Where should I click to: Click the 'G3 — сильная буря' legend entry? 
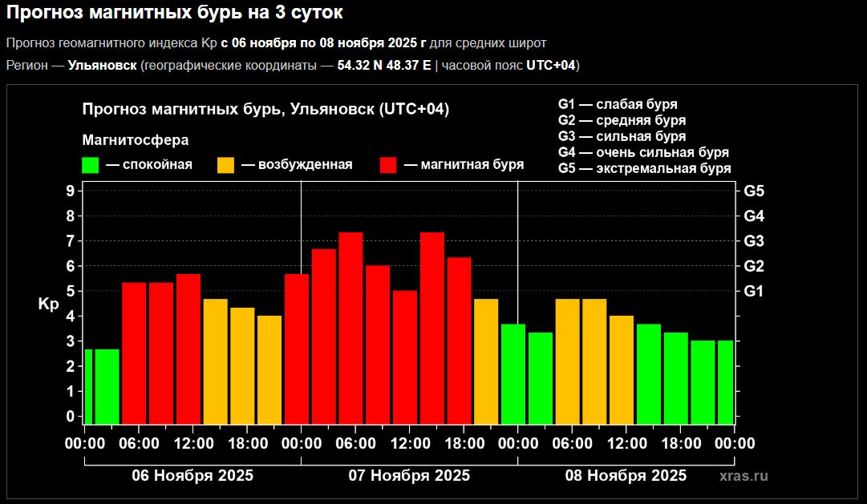(622, 136)
